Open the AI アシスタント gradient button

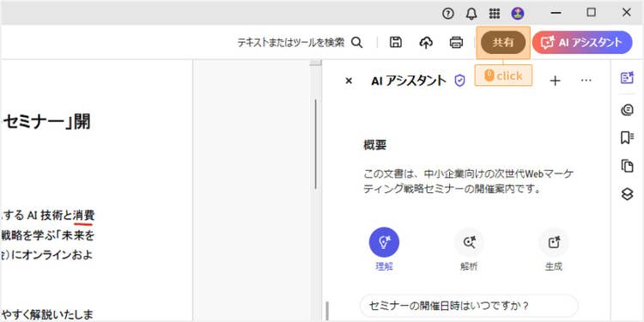(x=582, y=42)
